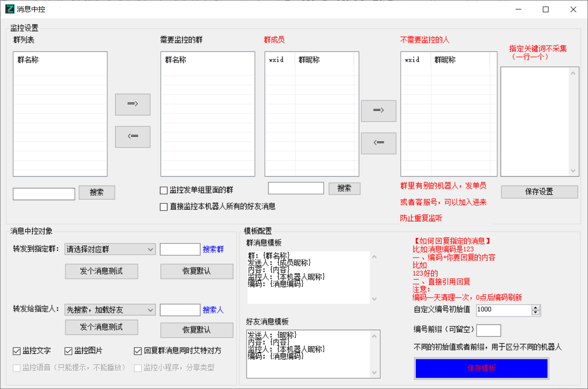The image size is (588, 389).
Task: Remove person from exclusion list with <= arrow
Action: tap(378, 143)
